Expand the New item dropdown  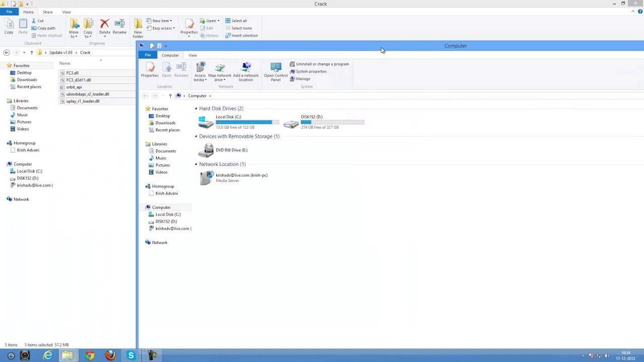coord(159,21)
